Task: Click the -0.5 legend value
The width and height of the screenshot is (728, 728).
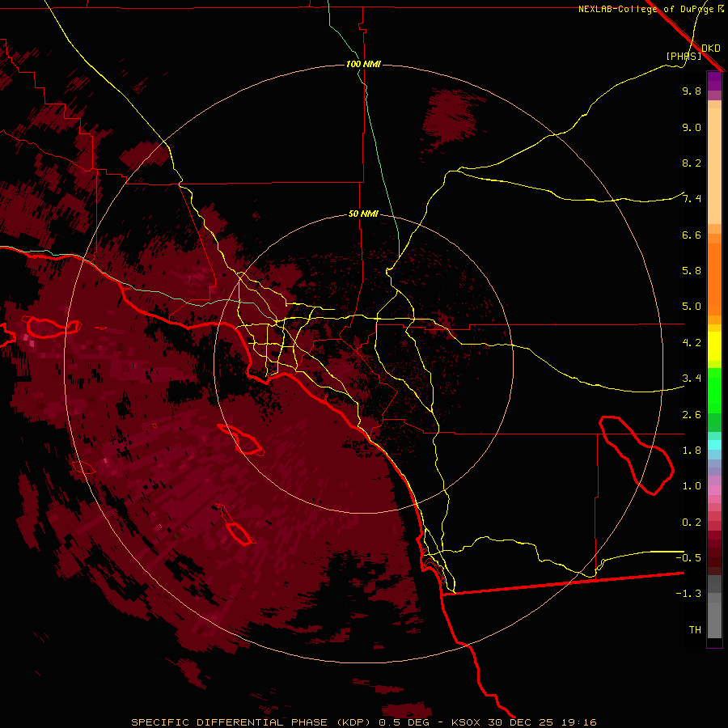Action: (x=688, y=558)
